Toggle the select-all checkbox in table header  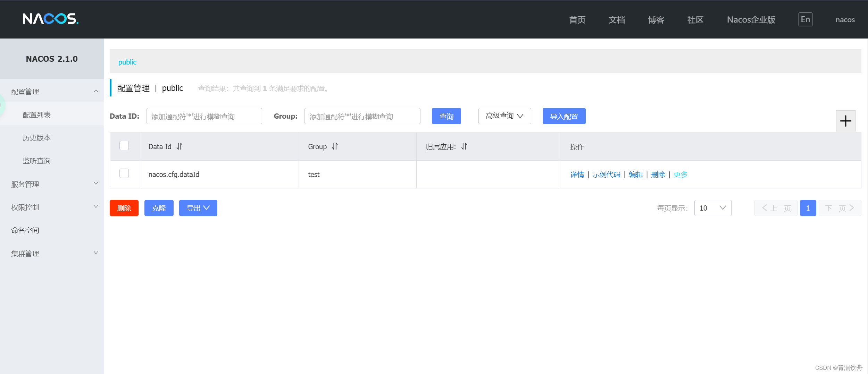click(124, 145)
